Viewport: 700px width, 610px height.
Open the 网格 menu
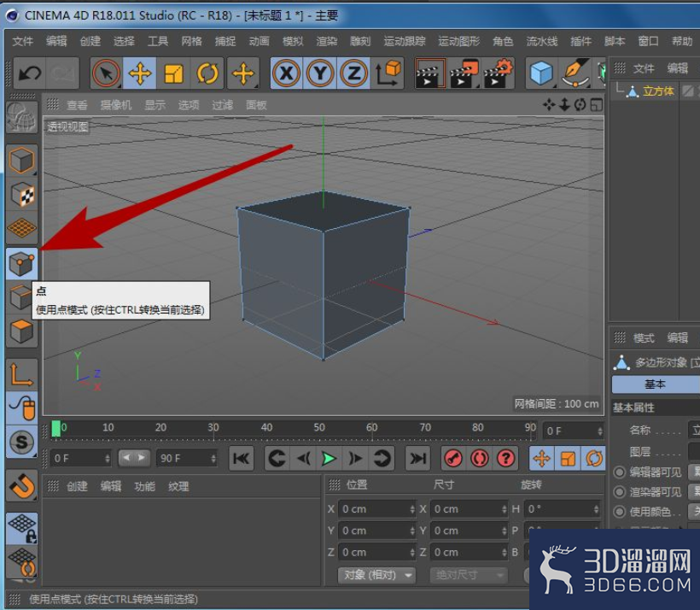point(191,41)
